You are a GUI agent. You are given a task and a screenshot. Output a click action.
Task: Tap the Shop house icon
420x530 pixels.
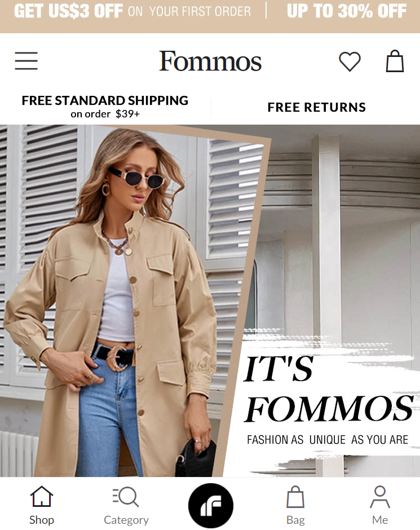click(42, 497)
